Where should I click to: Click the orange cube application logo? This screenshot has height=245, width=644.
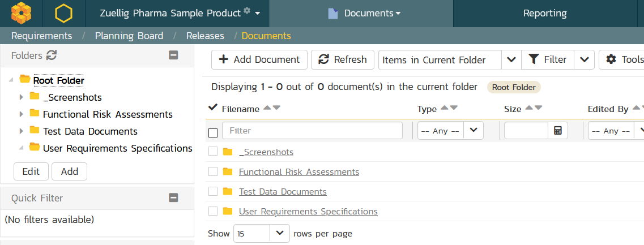tap(22, 13)
